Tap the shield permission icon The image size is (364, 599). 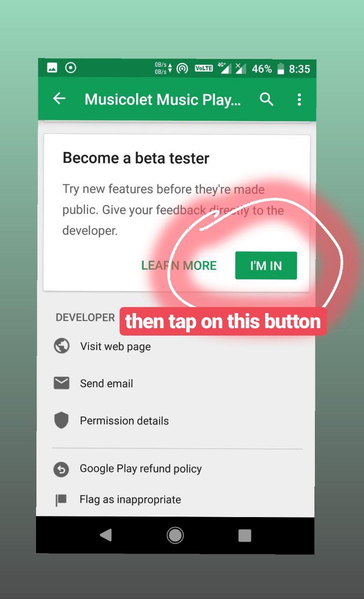click(x=61, y=420)
